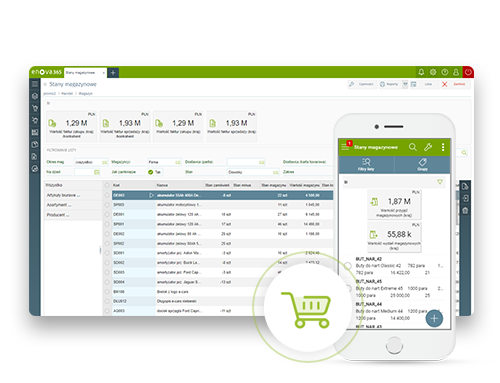
Task: Open the phone app hamburger menu with badge
Action: [346, 147]
